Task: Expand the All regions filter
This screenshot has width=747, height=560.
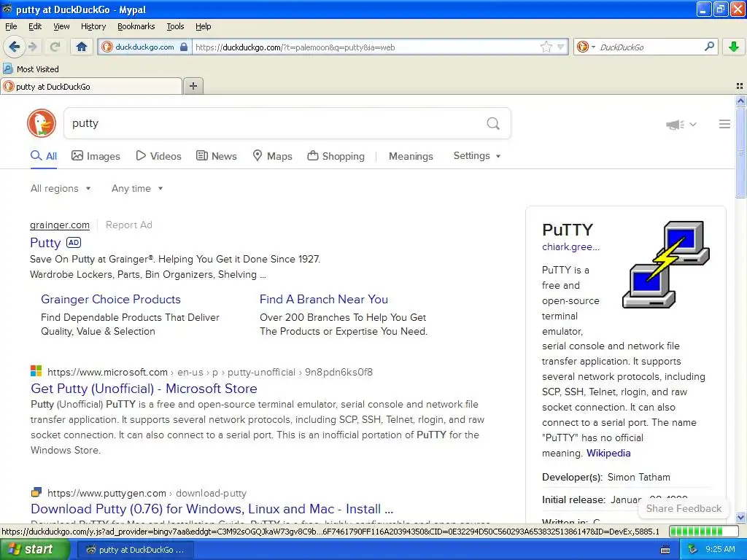Action: pyautogui.click(x=61, y=189)
